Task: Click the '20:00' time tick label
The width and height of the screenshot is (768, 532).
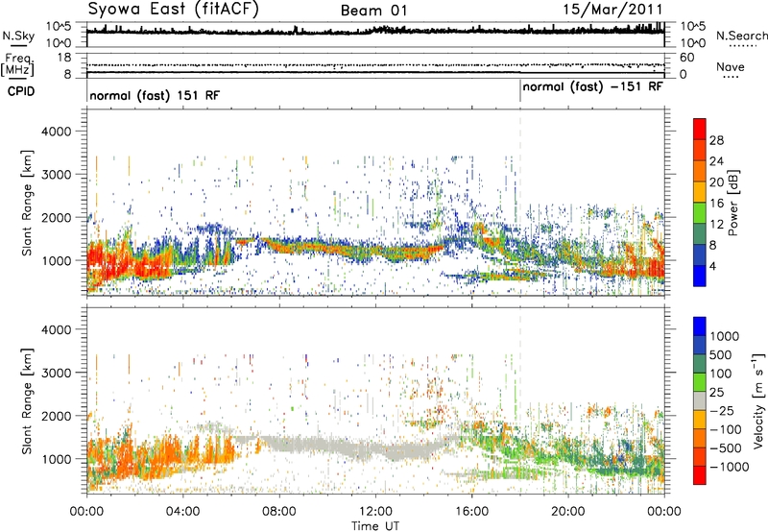Action: (567, 512)
